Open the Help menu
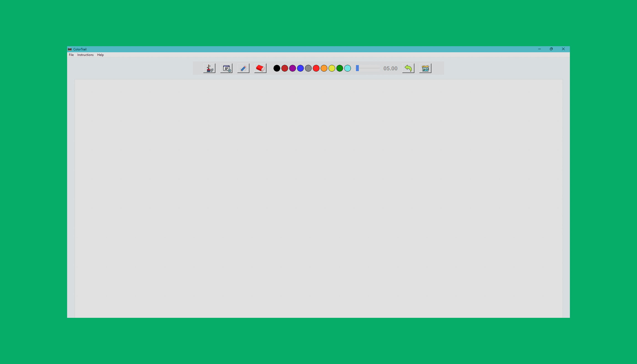This screenshot has height=364, width=637. pyautogui.click(x=101, y=55)
